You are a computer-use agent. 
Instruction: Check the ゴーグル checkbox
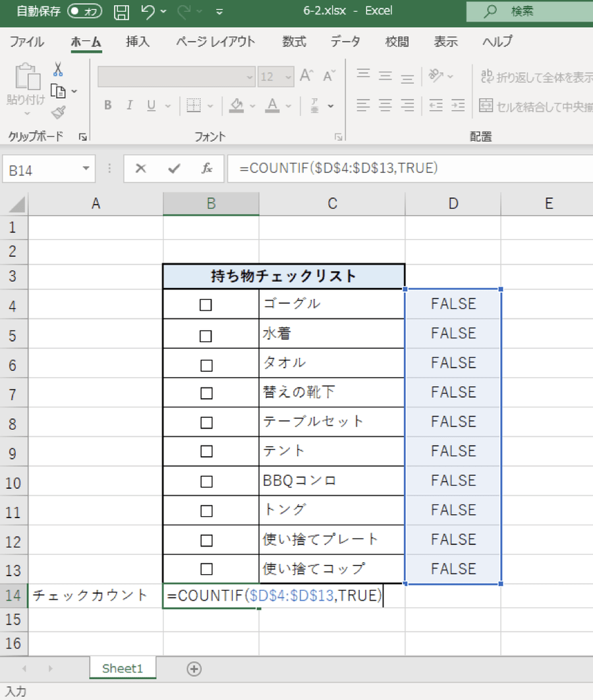click(x=206, y=305)
